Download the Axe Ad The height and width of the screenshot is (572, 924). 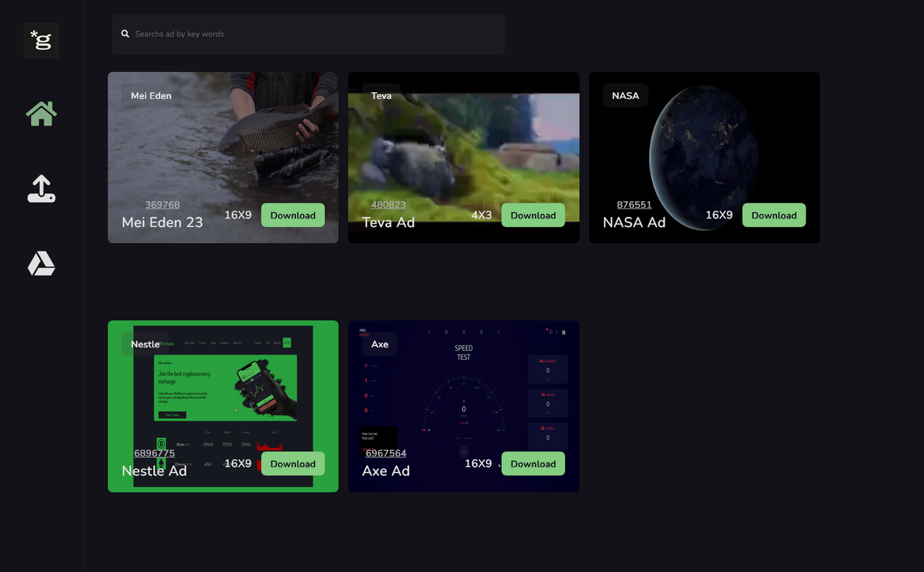tap(533, 464)
